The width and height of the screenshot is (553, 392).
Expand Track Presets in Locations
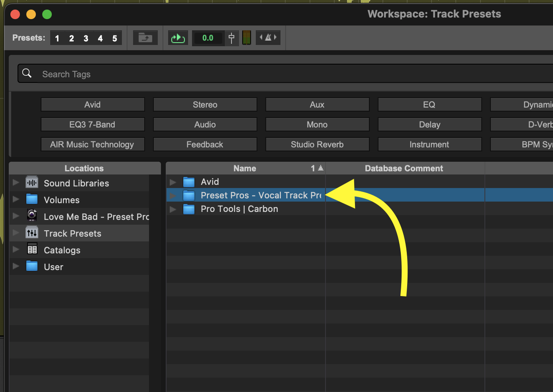point(16,233)
